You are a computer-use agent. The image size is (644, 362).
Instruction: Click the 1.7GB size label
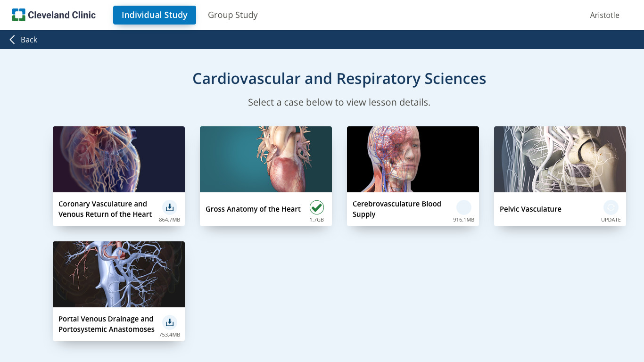317,220
